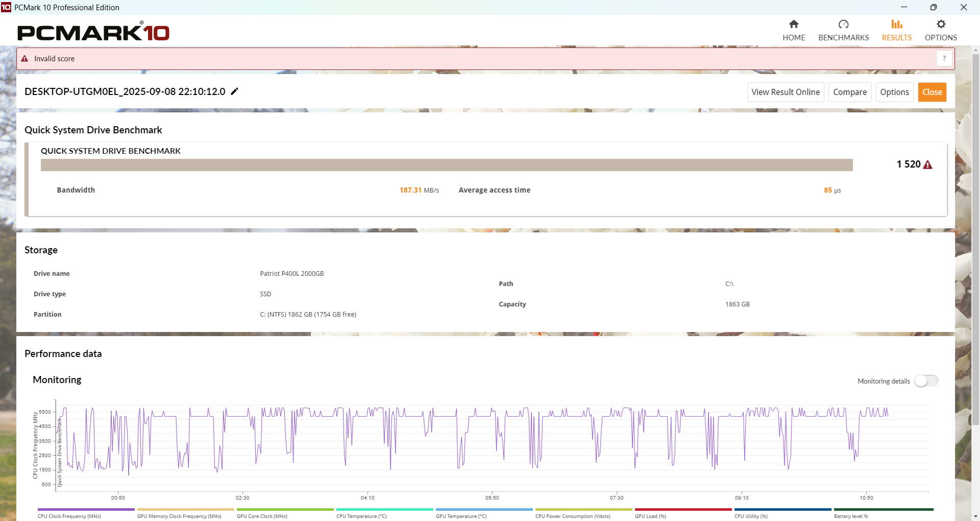
Task: Open the Invalid score help question mark
Action: (x=944, y=58)
